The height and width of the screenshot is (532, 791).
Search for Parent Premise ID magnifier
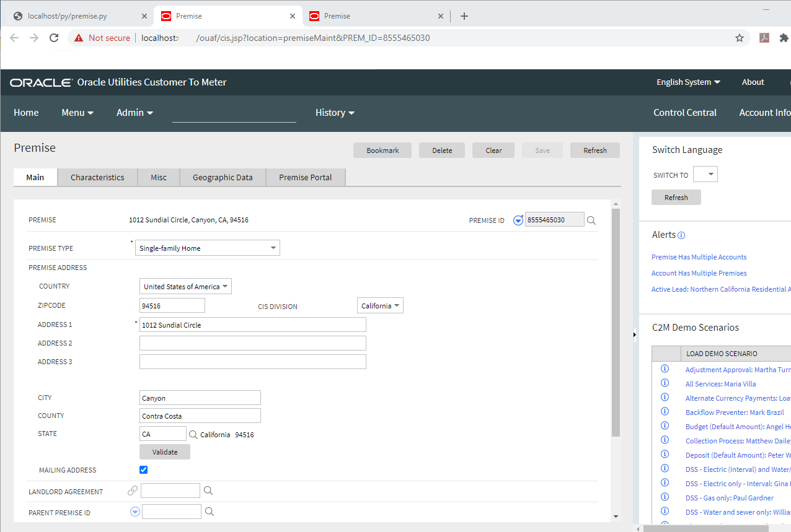[210, 512]
